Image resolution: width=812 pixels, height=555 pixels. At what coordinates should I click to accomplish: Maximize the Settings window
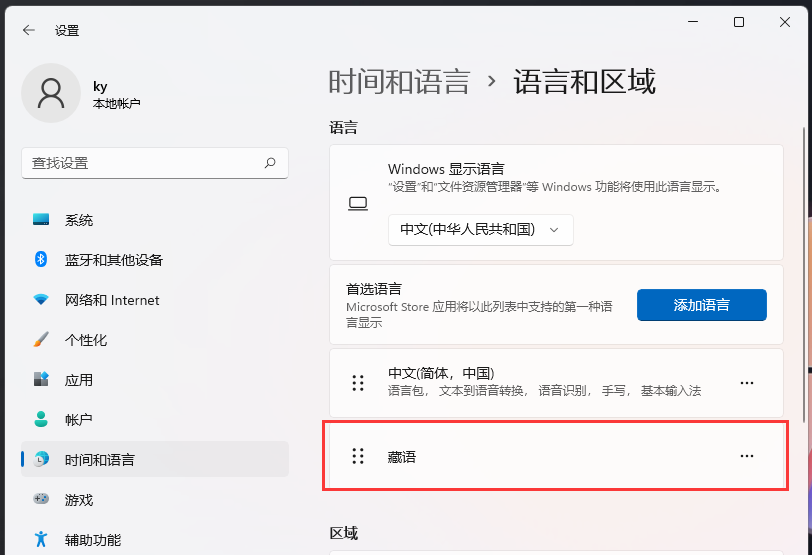pos(739,22)
